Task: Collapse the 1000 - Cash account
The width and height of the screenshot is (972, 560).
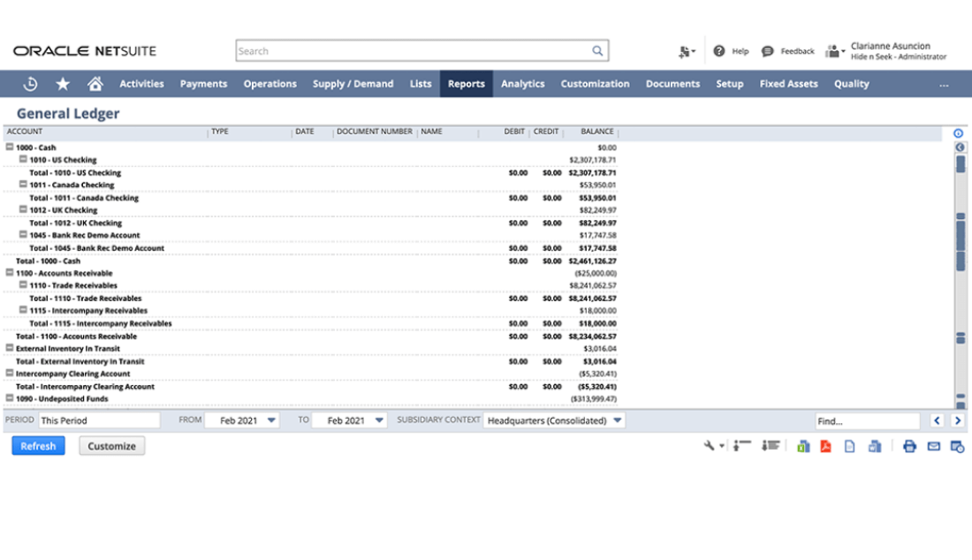Action: coord(10,148)
